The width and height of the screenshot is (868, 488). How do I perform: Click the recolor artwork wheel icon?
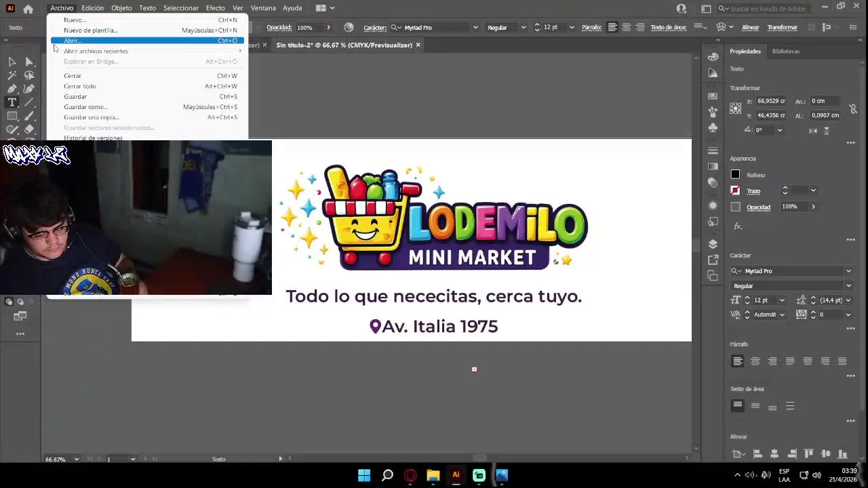point(349,28)
